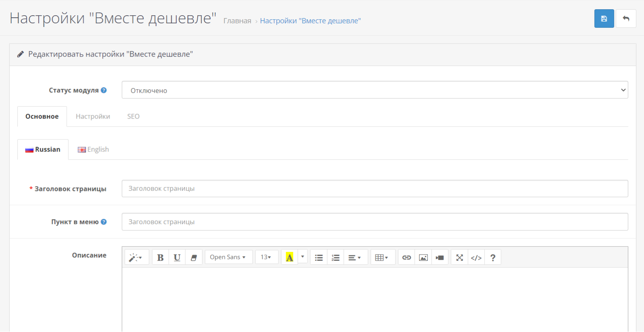Insert an unordered bullet list

[x=319, y=258]
